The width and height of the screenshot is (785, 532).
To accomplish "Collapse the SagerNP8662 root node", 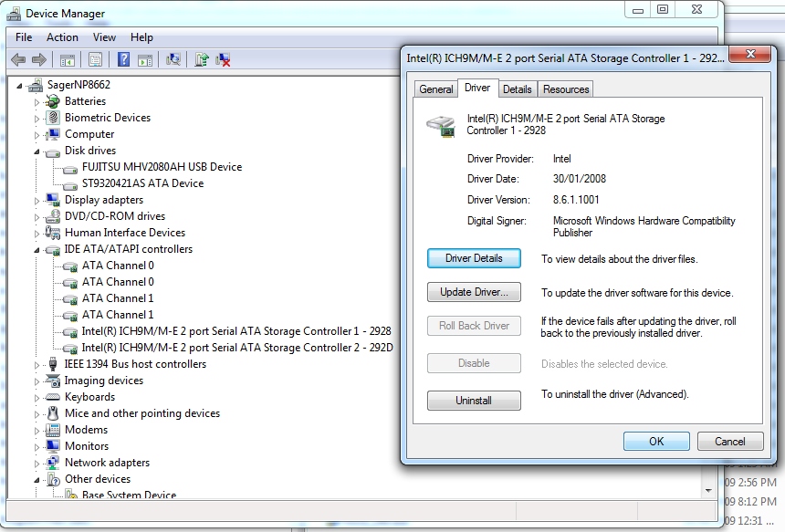I will pyautogui.click(x=19, y=86).
